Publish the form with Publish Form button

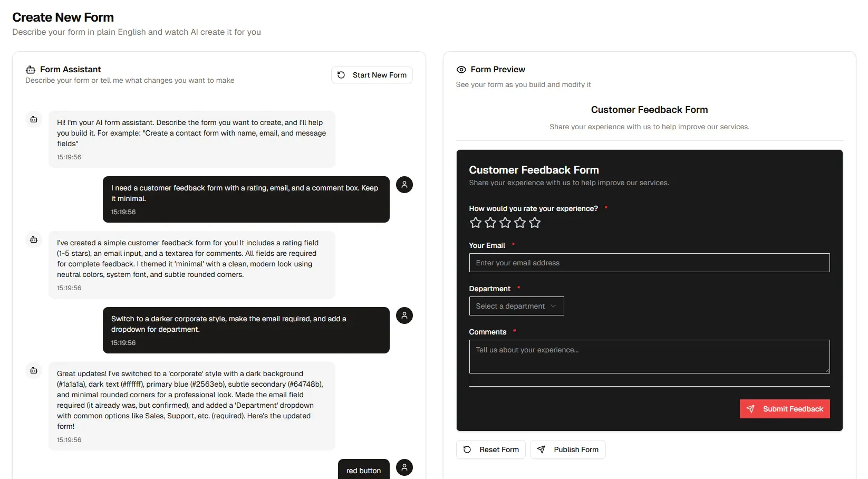point(567,449)
